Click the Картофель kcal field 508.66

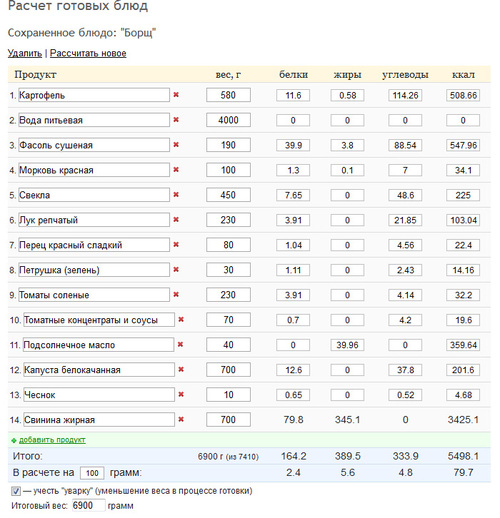463,95
